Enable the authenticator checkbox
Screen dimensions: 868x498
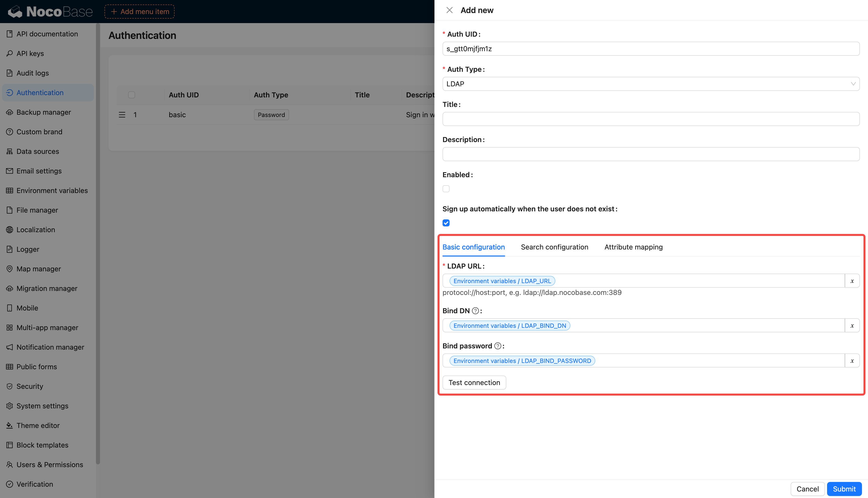tap(446, 189)
